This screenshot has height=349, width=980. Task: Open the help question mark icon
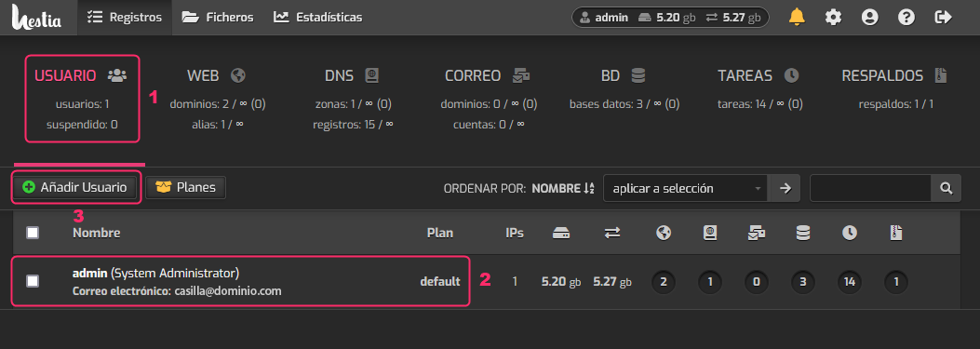906,17
